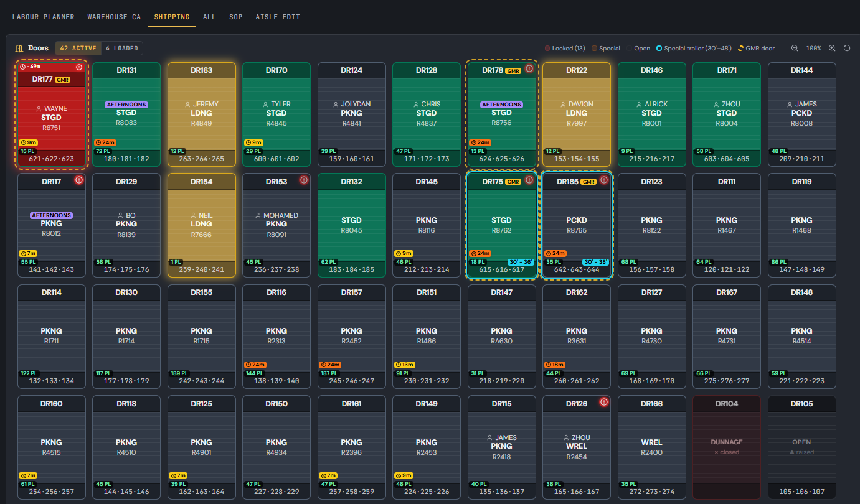Click the Doors panel door icon
This screenshot has height=504, width=860.
tap(19, 48)
